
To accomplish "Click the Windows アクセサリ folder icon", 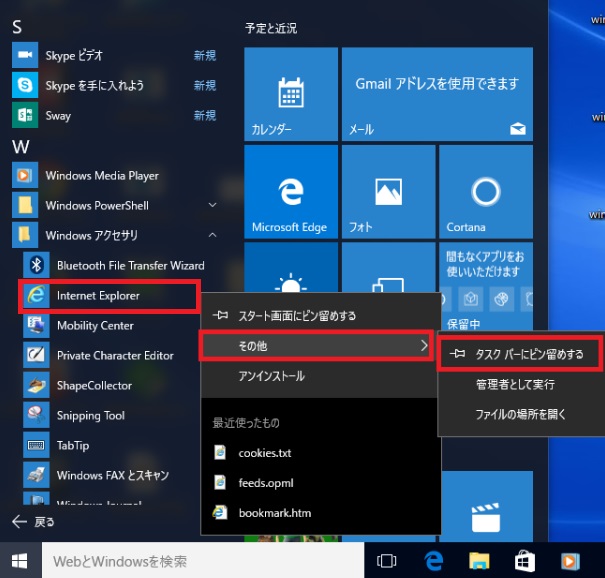I will [x=25, y=235].
